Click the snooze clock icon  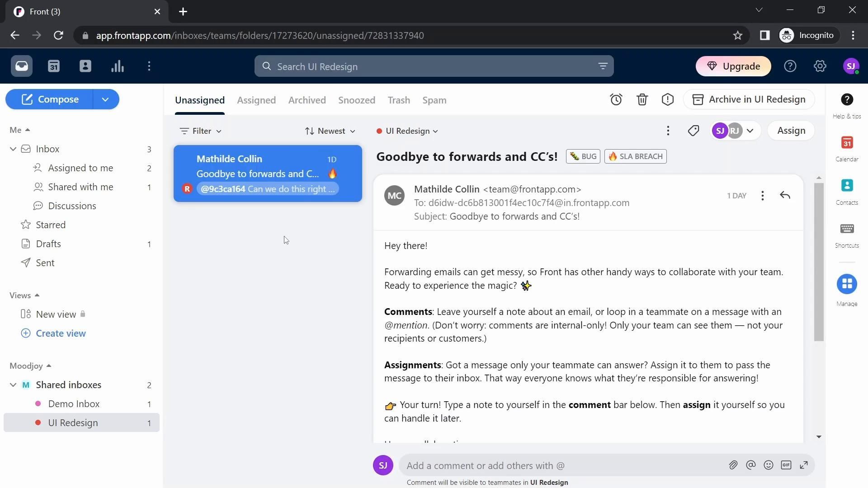point(616,99)
